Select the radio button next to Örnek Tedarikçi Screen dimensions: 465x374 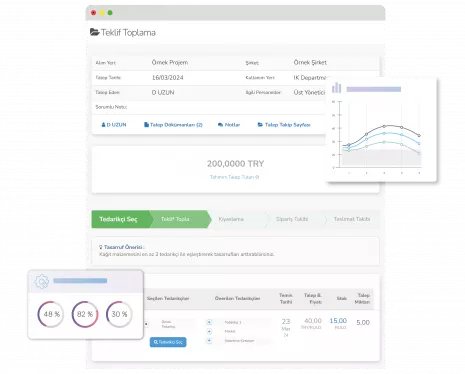(x=146, y=324)
